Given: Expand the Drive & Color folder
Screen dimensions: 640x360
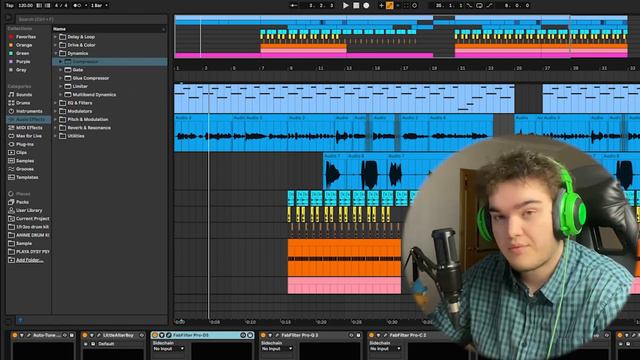Looking at the screenshot, I should (56, 45).
